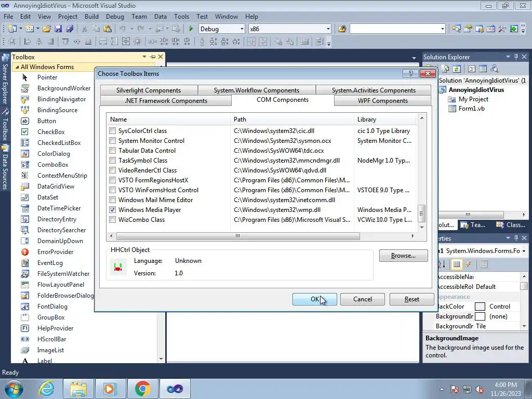
Task: Open Internet Explorer from the taskbar
Action: [x=46, y=389]
